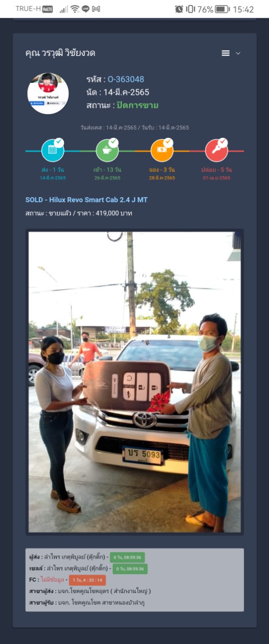
Task: Tap the green coffee cup stage icon
Action: (107, 150)
